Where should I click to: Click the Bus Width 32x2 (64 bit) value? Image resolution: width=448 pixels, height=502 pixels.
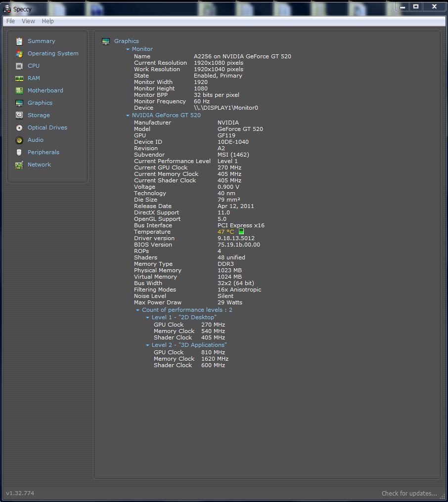point(236,283)
